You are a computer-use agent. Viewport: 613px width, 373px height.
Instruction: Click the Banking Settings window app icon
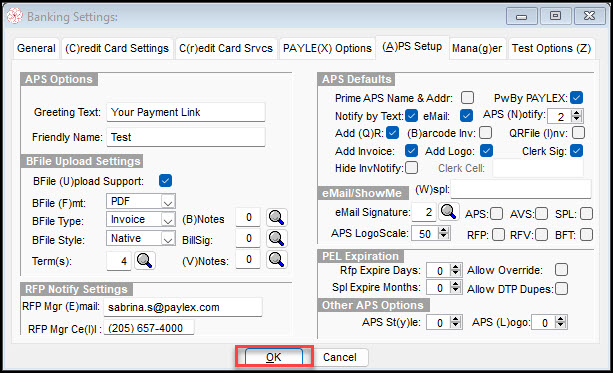[14, 16]
